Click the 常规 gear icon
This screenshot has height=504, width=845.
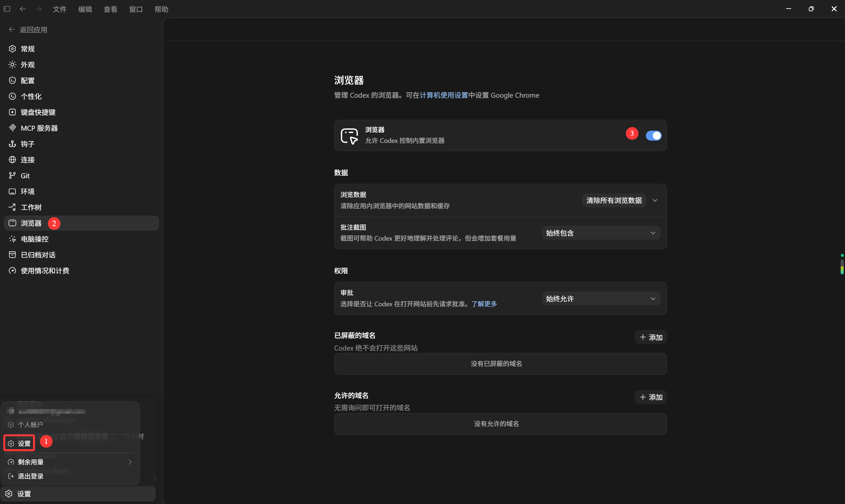[12, 49]
